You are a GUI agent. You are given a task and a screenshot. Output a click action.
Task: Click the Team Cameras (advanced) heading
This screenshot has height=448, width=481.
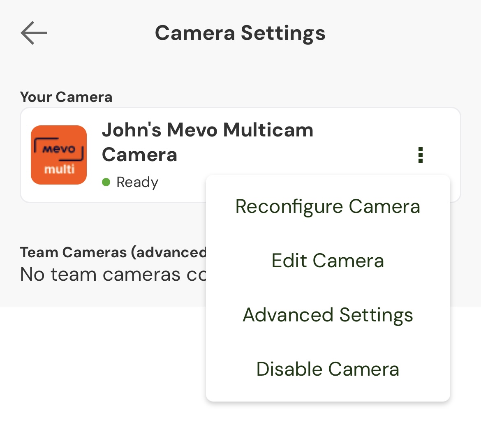(x=113, y=252)
